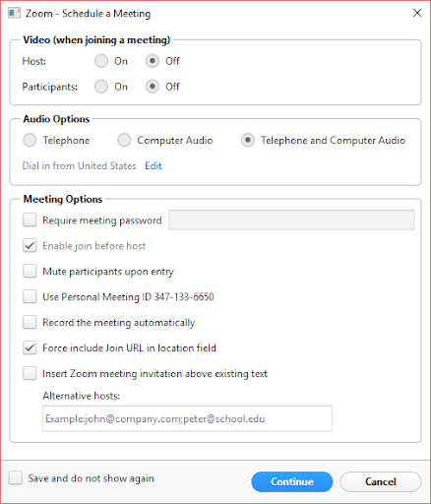Screen dimensions: 431x504
Task: Close the Schedule a Meeting dialog
Action: 417,13
